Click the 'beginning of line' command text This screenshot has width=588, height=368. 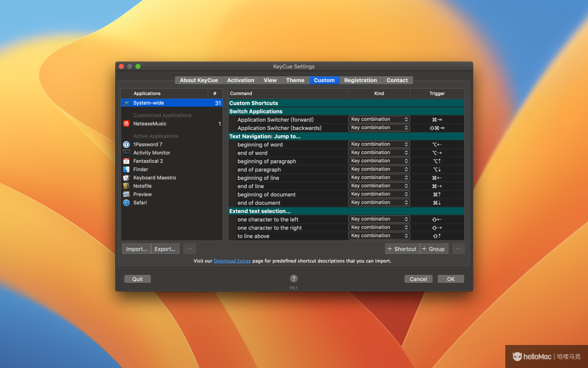[x=258, y=178]
